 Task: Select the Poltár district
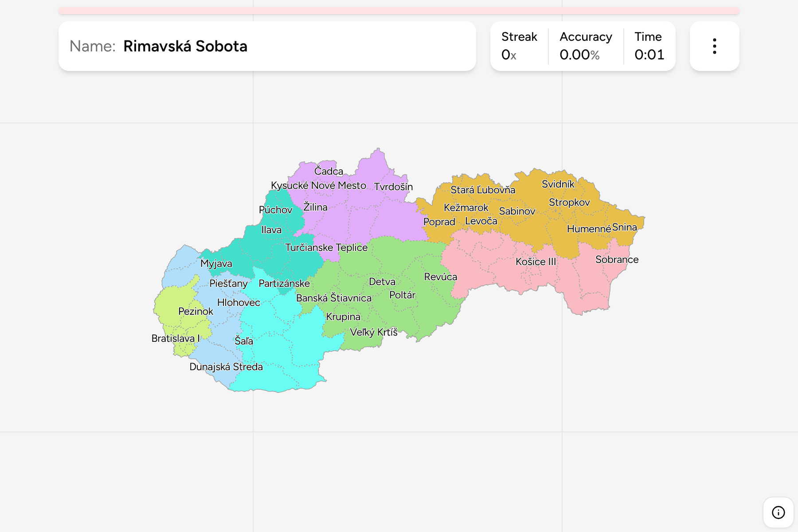click(402, 295)
